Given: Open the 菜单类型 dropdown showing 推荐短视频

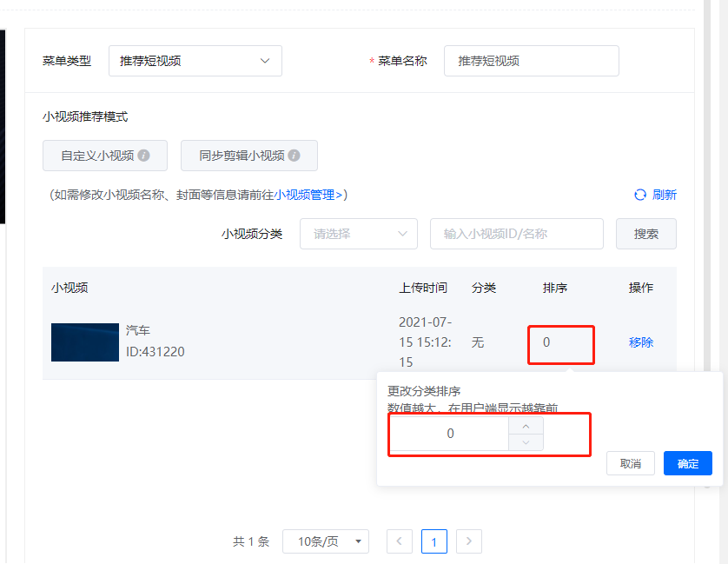Looking at the screenshot, I should (195, 61).
